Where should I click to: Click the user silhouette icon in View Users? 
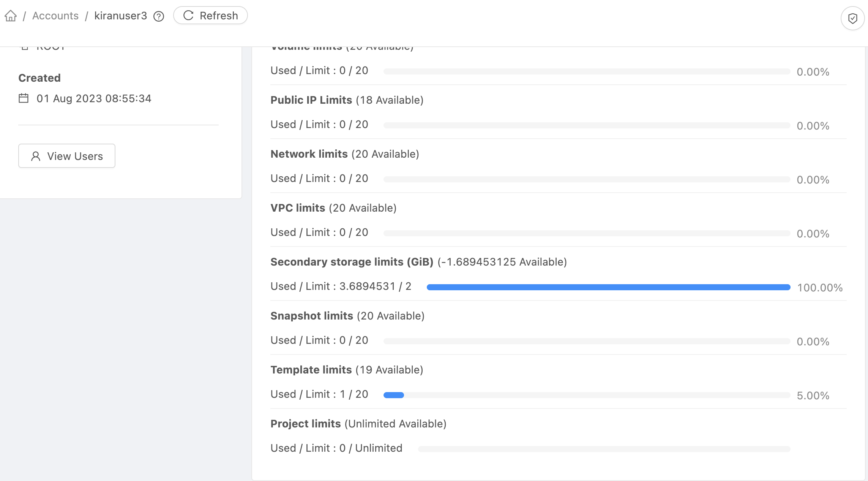[35, 156]
